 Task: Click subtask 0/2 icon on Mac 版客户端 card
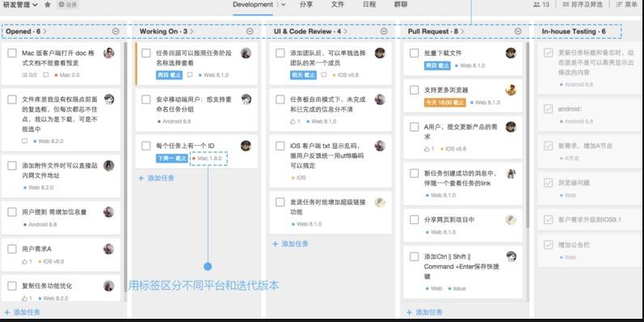(x=29, y=75)
